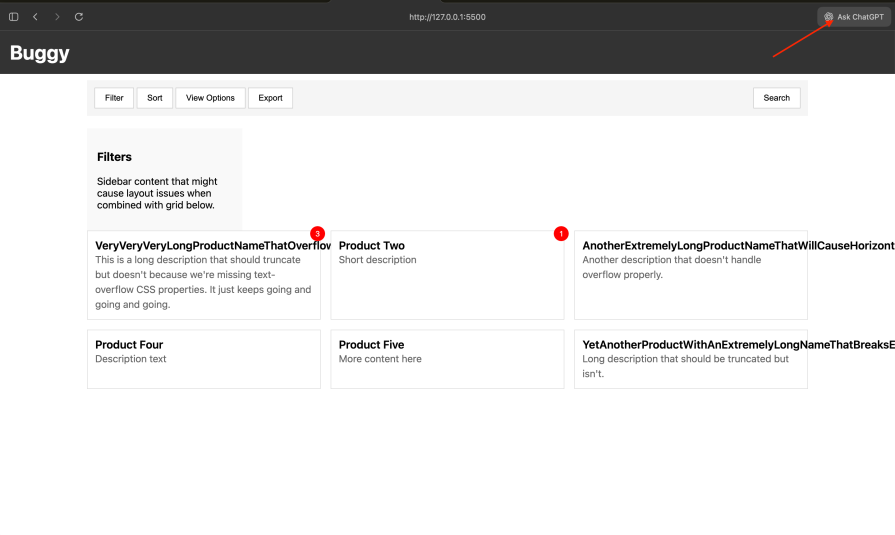Reload the page with the refresh icon
The width and height of the screenshot is (895, 535).
pyautogui.click(x=79, y=17)
